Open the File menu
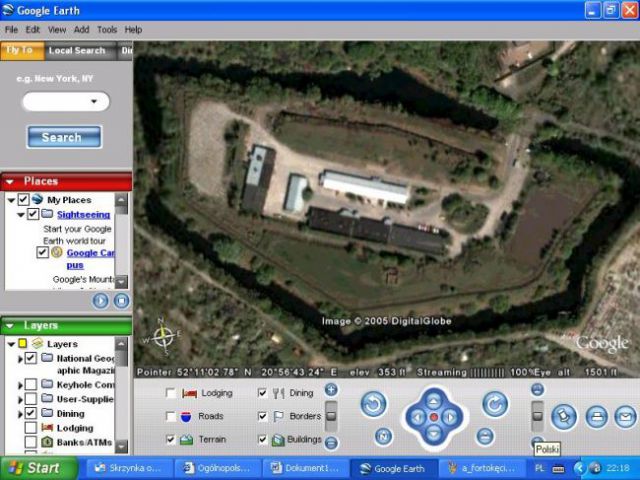Screen dimensions: 640x480 pyautogui.click(x=11, y=30)
